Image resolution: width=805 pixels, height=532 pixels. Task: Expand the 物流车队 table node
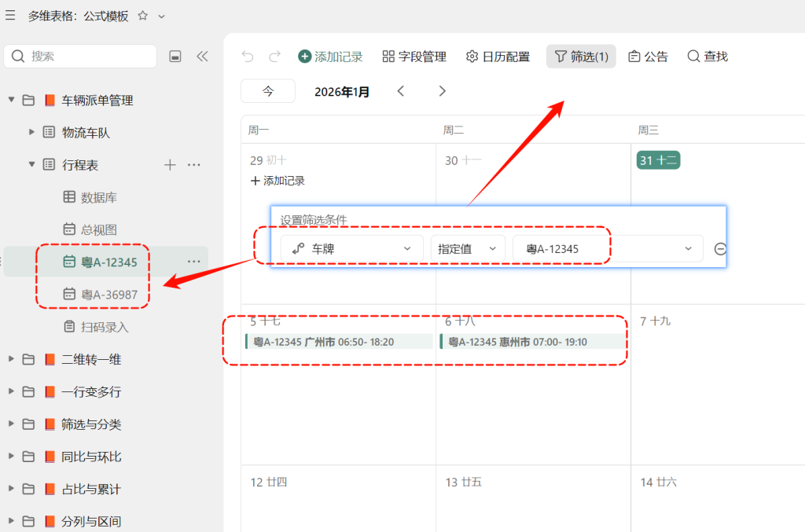31,132
